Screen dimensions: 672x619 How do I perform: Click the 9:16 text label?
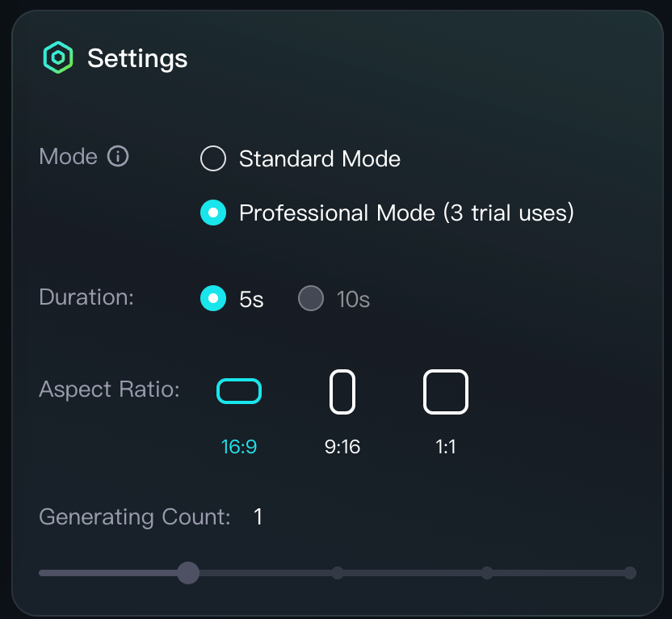(342, 447)
